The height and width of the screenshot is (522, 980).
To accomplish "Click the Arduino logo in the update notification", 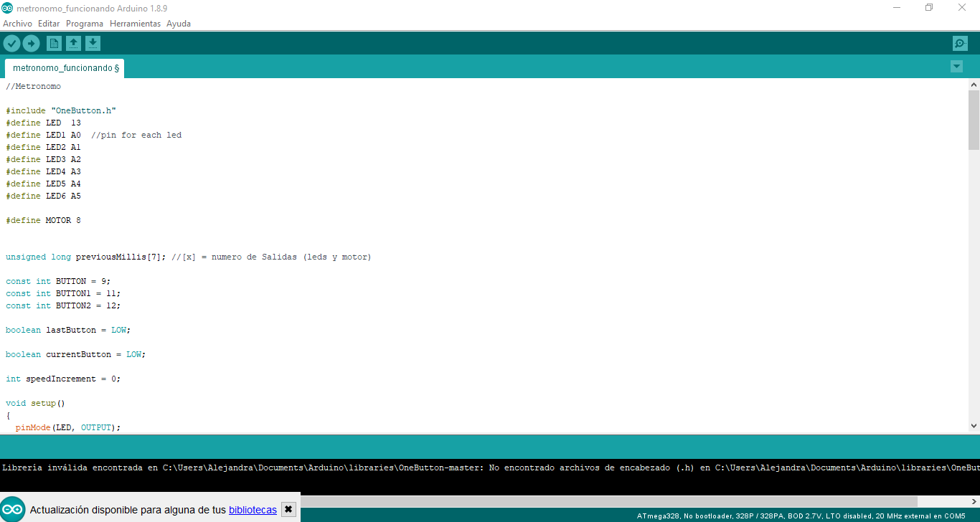I will pos(13,510).
